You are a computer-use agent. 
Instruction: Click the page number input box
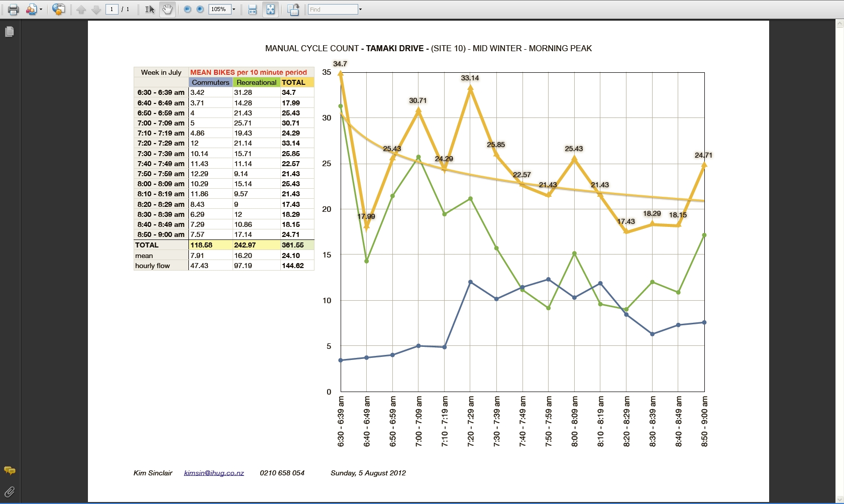pyautogui.click(x=112, y=10)
